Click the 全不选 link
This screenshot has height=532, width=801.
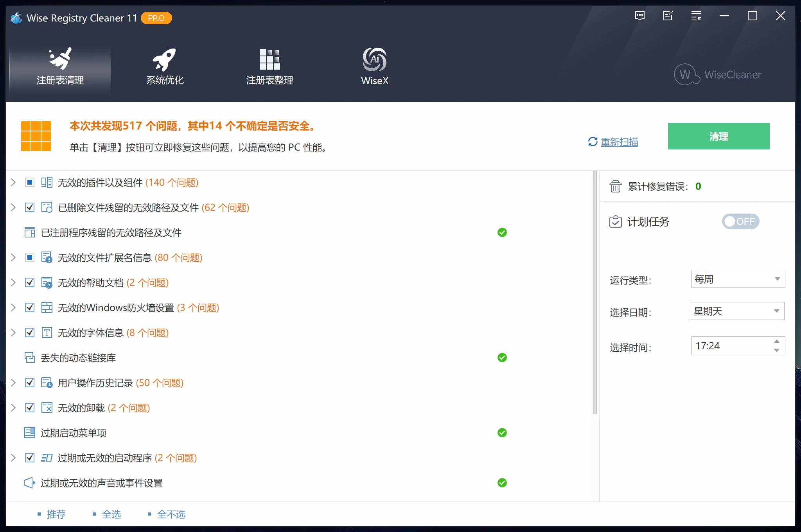(171, 514)
